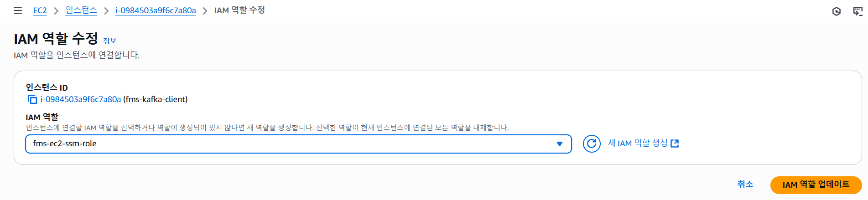Select the (fms-kafka-client) instance name text
The image size is (868, 200).
(x=156, y=99)
